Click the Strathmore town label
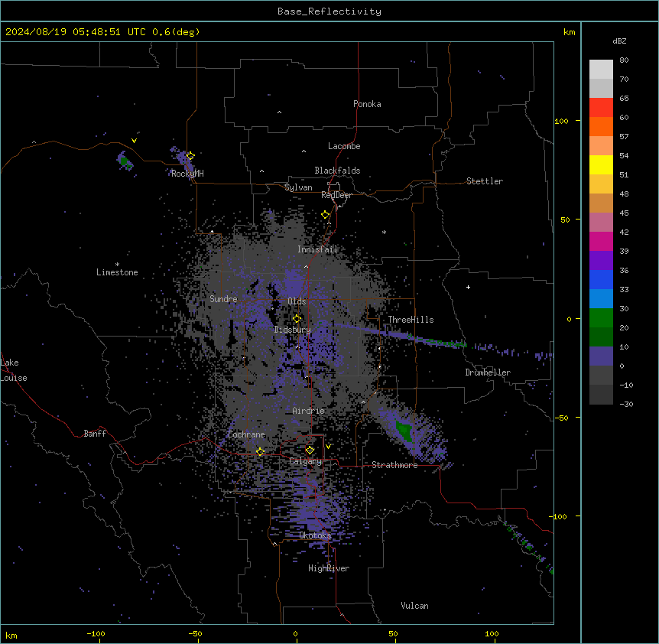 [x=394, y=465]
